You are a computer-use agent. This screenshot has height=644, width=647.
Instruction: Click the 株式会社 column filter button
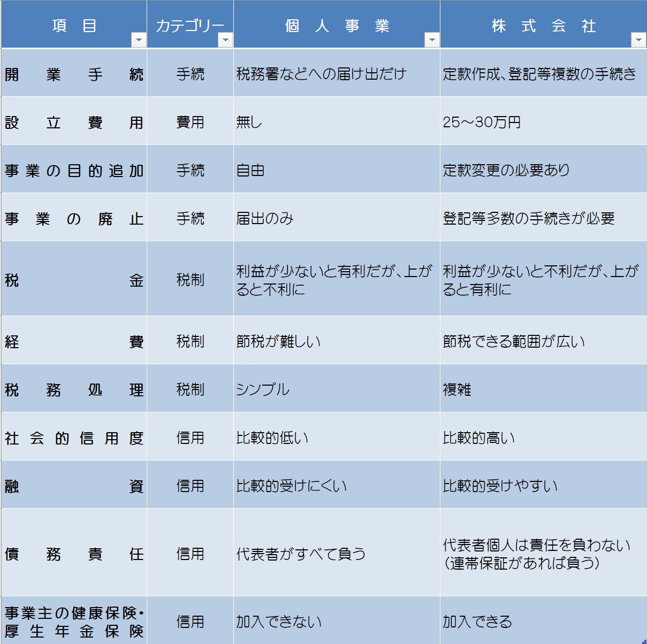click(638, 40)
